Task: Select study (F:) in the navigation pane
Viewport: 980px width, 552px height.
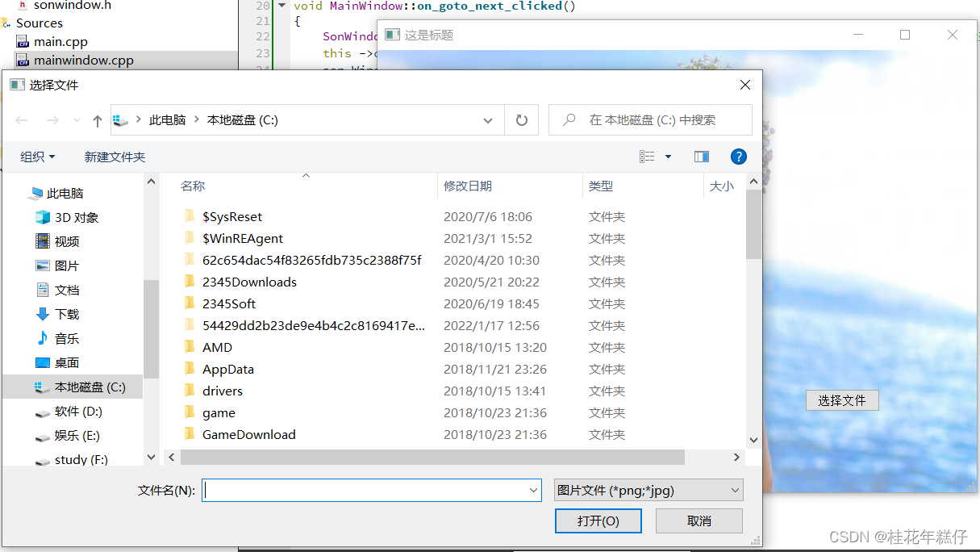Action: tap(81, 459)
